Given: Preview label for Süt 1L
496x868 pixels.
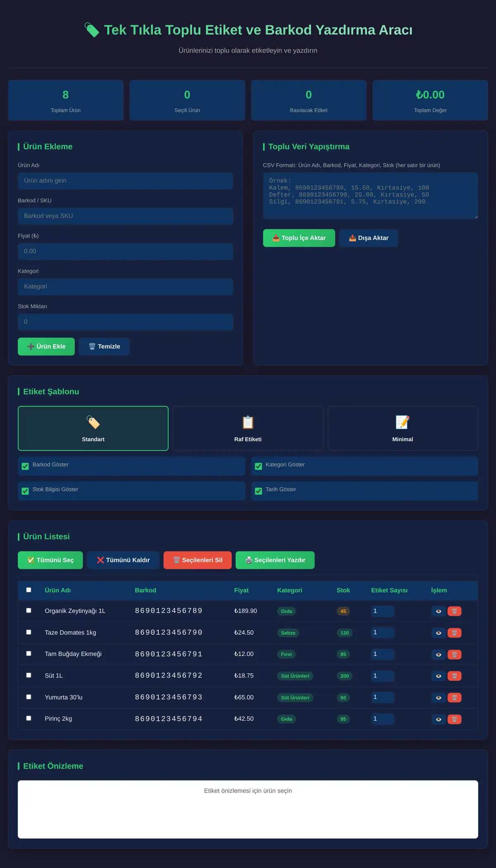Looking at the screenshot, I should point(438,676).
